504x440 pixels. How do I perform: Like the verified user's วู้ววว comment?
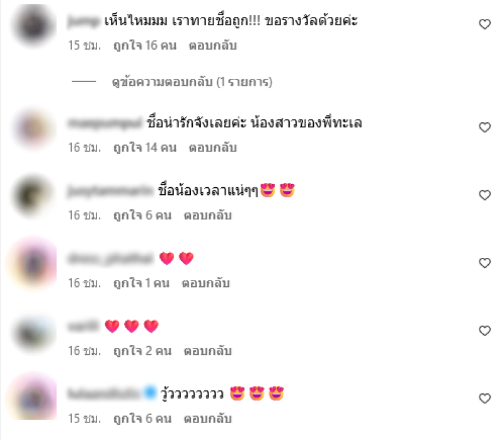click(x=484, y=398)
